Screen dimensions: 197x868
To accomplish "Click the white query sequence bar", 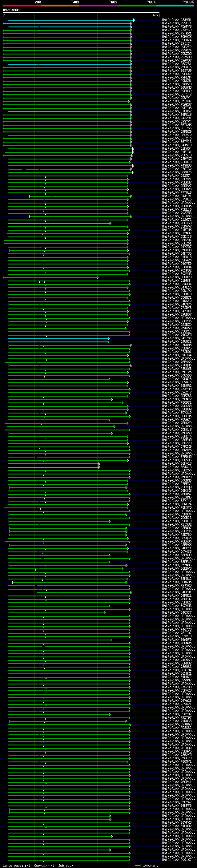I will [x=81, y=12].
